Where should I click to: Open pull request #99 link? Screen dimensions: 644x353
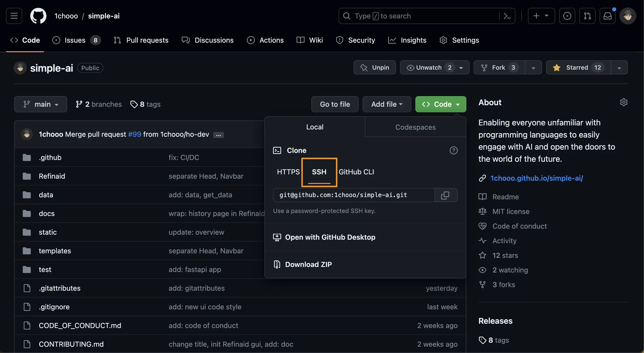(x=135, y=134)
